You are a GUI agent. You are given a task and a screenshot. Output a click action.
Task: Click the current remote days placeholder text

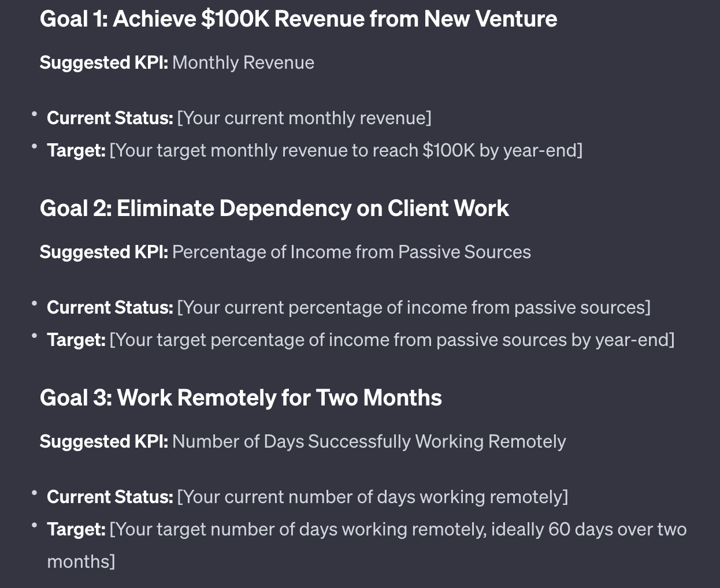tap(372, 497)
